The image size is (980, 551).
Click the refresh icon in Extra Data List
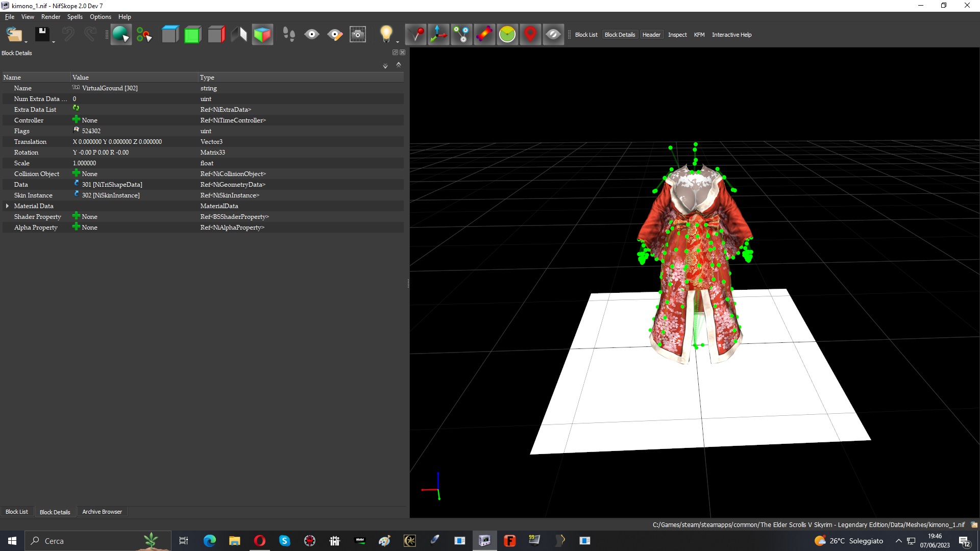pos(76,108)
